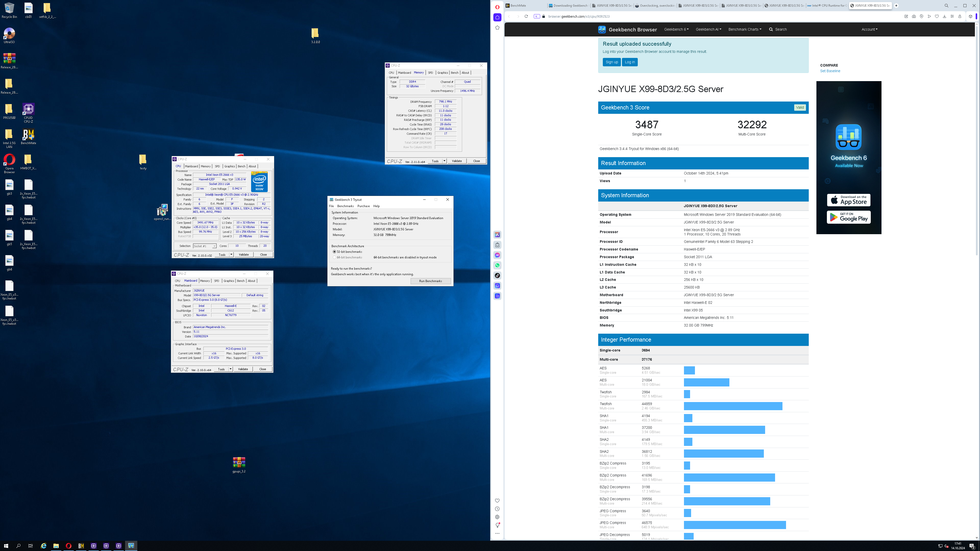Open Purchase menu in Geekbench 3
The height and width of the screenshot is (551, 980).
point(363,206)
